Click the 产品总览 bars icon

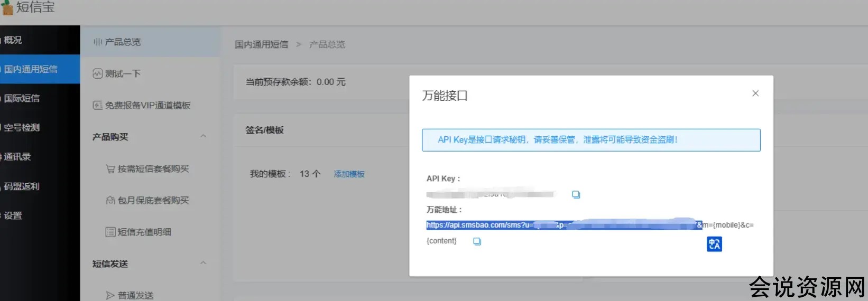point(98,42)
